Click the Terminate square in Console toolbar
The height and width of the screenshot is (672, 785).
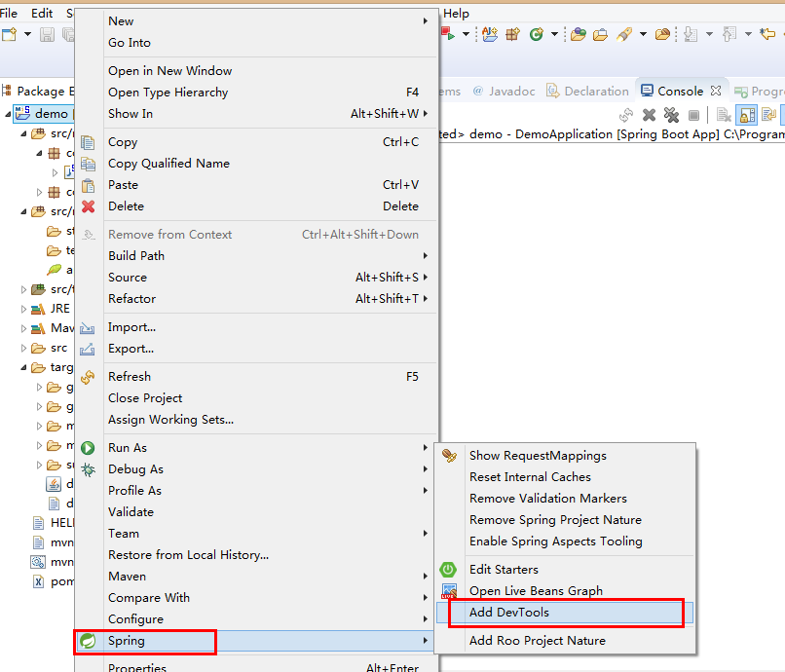[693, 116]
